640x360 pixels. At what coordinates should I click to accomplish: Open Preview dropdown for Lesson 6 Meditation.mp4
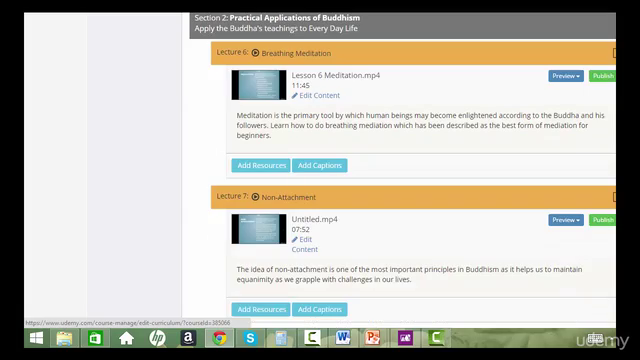pyautogui.click(x=566, y=76)
